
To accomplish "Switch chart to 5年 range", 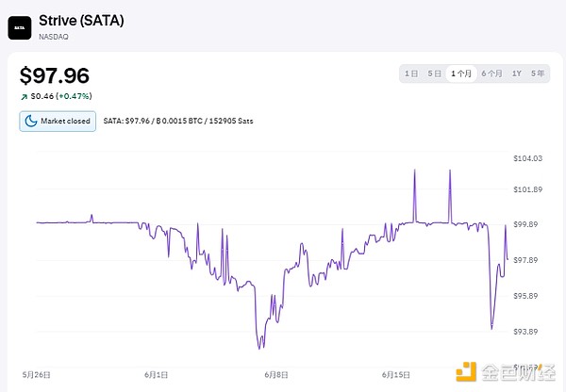I will click(x=538, y=73).
